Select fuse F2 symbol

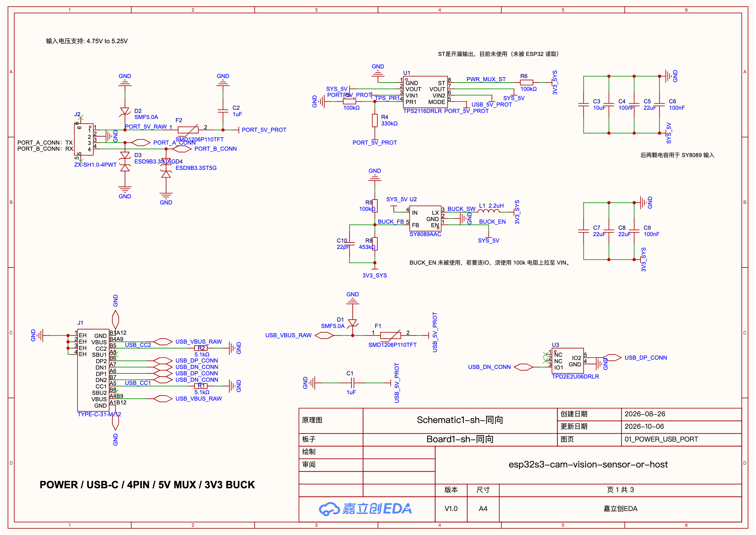pyautogui.click(x=188, y=130)
